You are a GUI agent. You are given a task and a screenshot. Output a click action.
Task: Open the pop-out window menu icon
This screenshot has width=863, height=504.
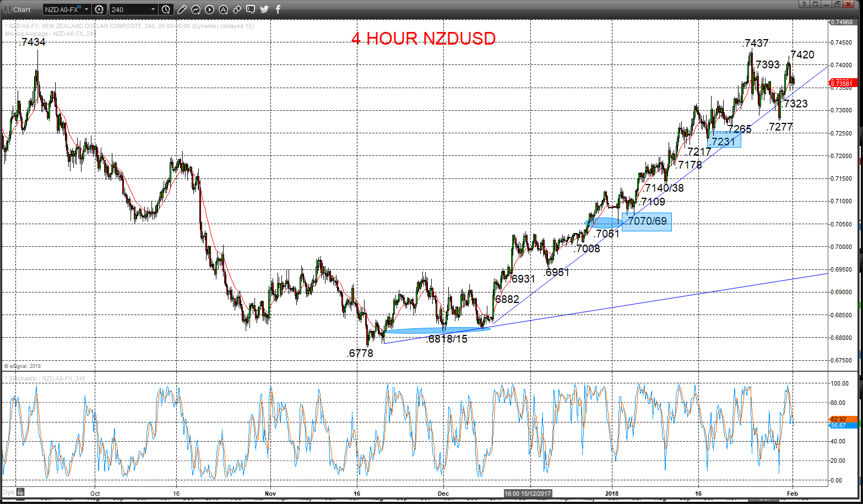pos(815,4)
